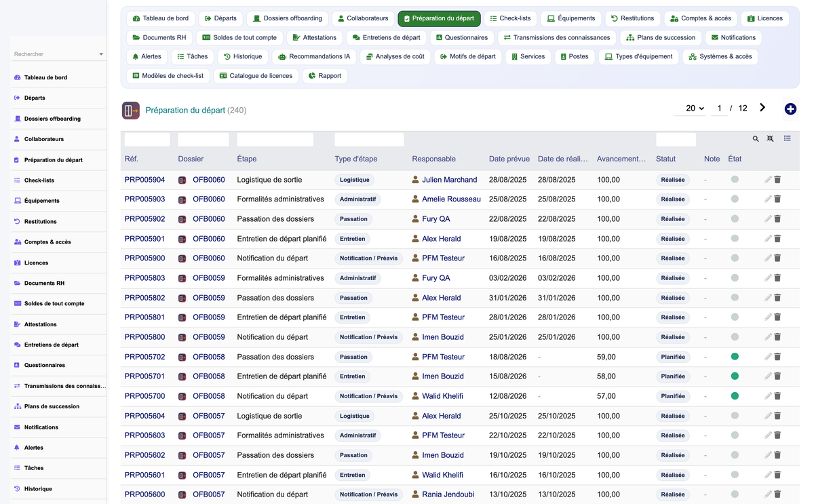Image resolution: width=814 pixels, height=504 pixels.
Task: Click the Réf. filter input
Action: [147, 140]
